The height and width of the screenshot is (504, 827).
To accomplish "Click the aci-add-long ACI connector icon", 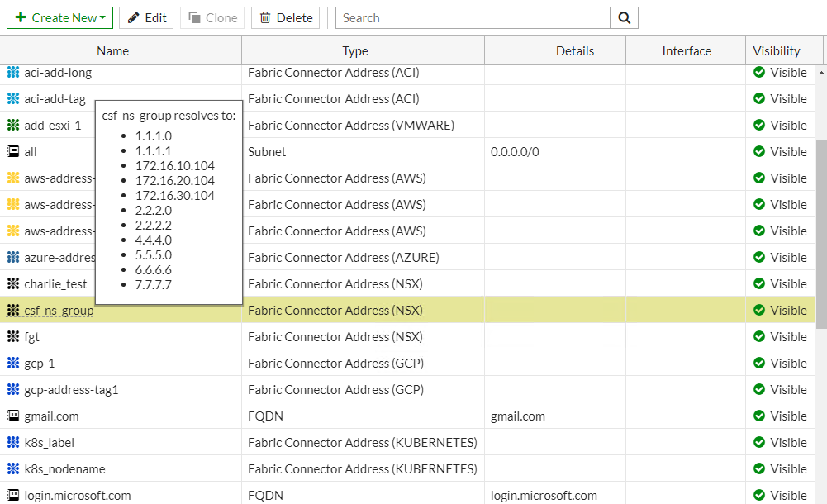I will coord(13,73).
